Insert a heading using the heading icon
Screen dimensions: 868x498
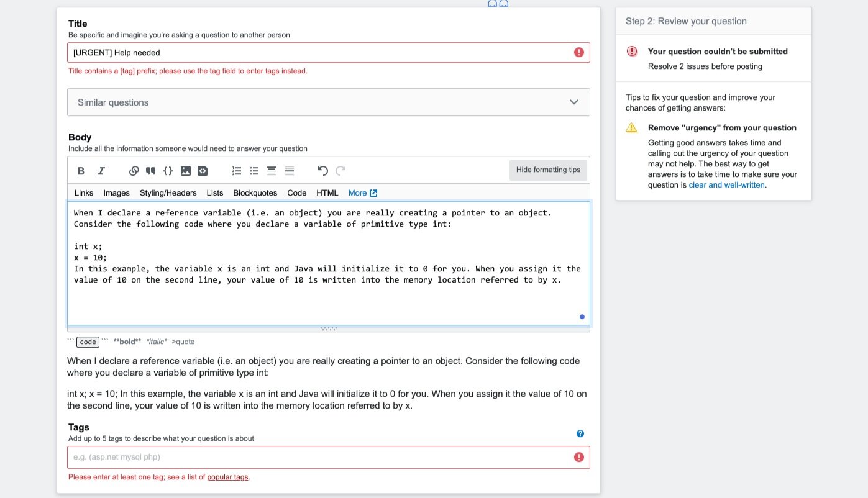point(272,171)
